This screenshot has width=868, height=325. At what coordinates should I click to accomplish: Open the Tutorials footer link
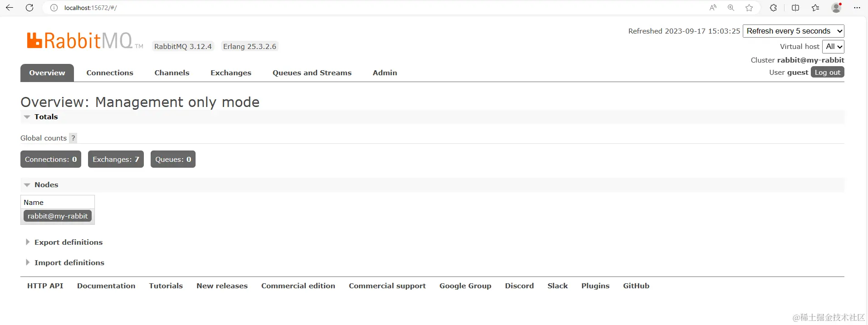[x=166, y=286]
